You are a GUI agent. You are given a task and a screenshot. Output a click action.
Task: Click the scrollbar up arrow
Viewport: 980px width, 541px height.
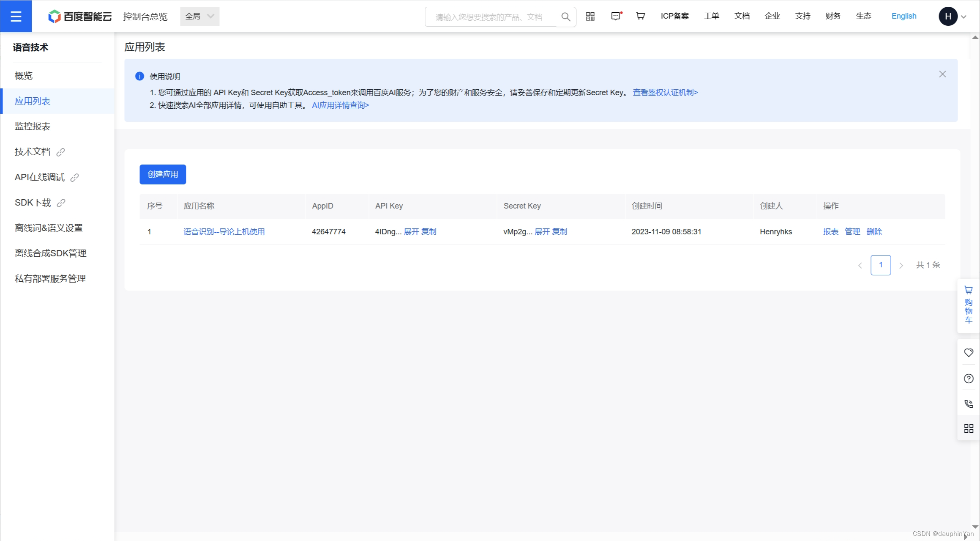(975, 38)
